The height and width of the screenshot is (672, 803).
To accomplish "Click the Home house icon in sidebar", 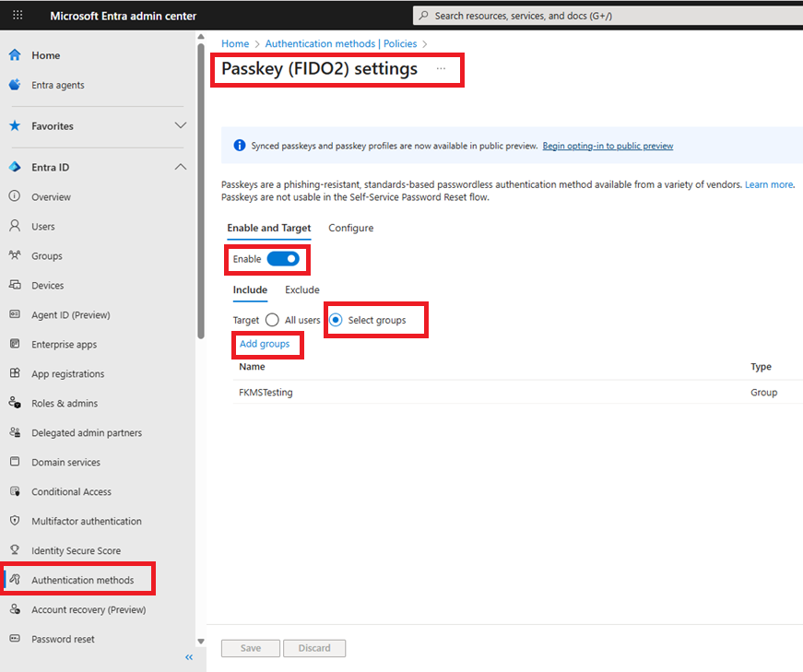I will tap(15, 54).
